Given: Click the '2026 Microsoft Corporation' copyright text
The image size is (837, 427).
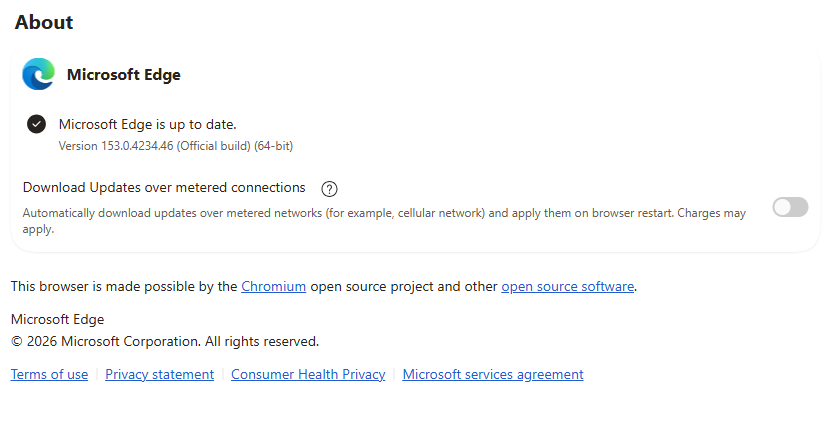Looking at the screenshot, I should coord(113,341).
